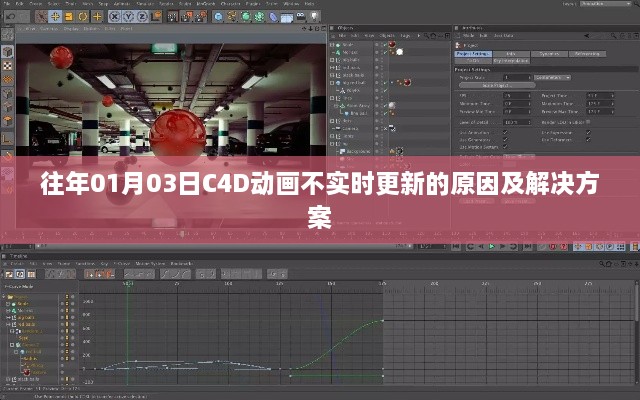
Task: Click the Light bulb icon
Action: pyautogui.click(x=314, y=17)
